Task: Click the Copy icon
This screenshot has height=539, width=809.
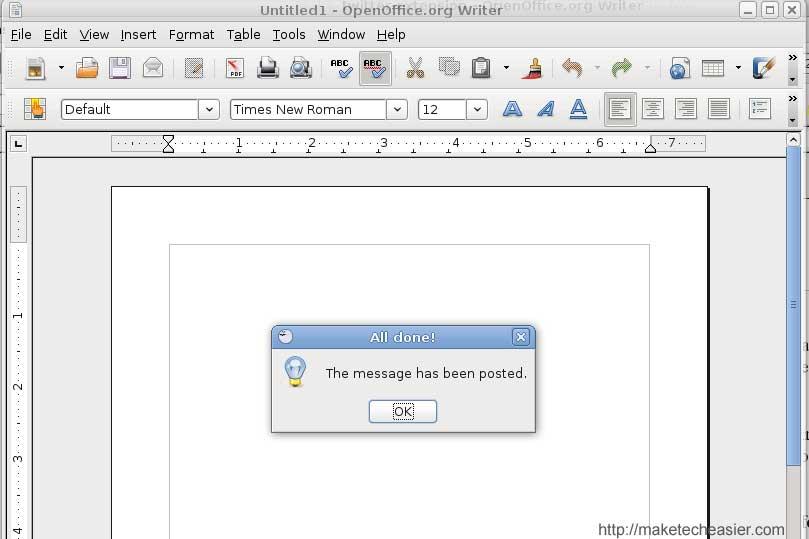Action: 449,67
